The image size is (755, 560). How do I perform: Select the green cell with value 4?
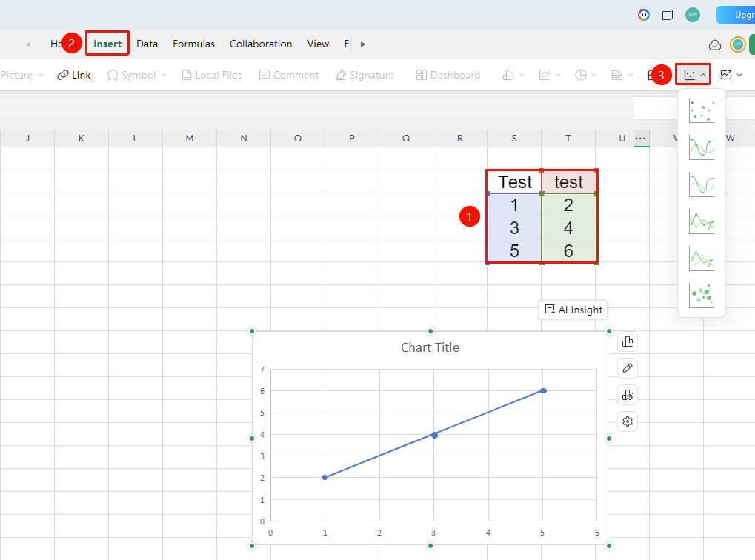tap(568, 227)
